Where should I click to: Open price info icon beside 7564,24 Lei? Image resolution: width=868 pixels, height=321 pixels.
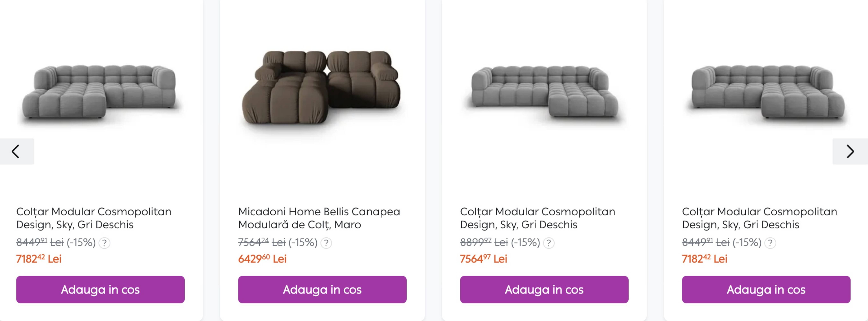pyautogui.click(x=326, y=243)
